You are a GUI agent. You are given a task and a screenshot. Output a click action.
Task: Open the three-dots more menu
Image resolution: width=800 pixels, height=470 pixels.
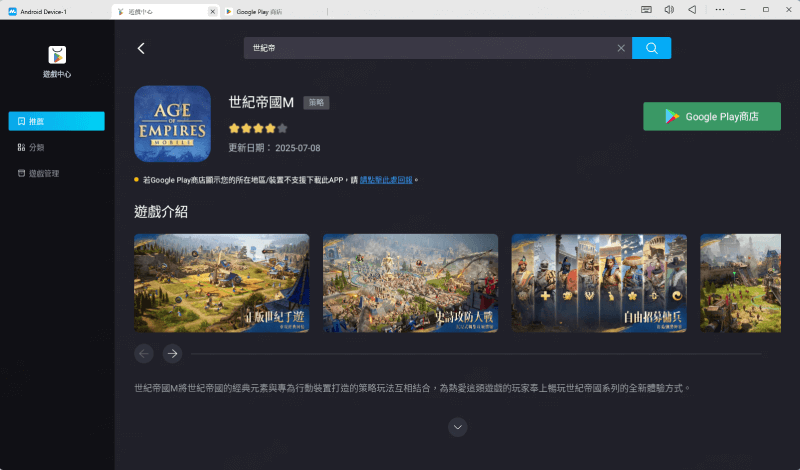point(719,9)
